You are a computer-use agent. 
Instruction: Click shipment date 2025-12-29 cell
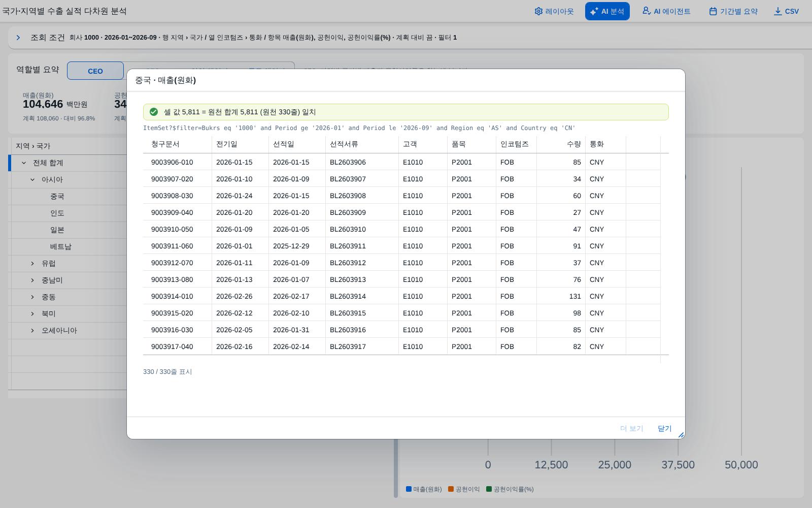coord(291,246)
